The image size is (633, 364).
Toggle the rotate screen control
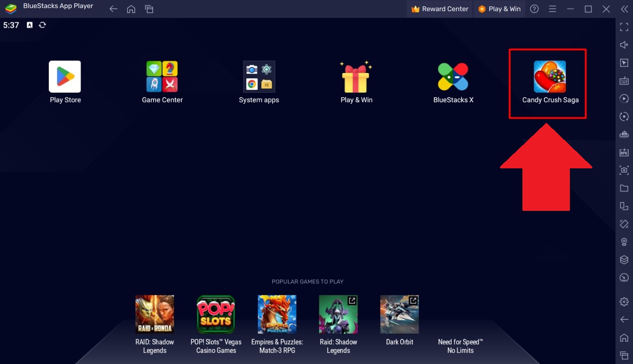click(624, 116)
